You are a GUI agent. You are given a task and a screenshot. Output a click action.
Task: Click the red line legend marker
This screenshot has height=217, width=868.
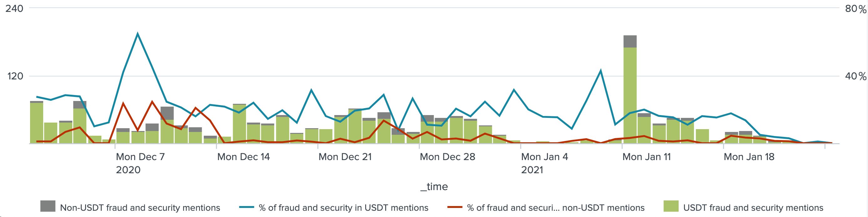(455, 208)
